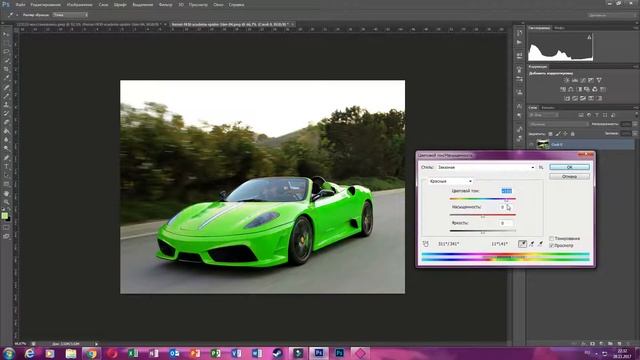Select the Horizontal Type tool
The width and height of the screenshot is (640, 360).
click(6, 167)
